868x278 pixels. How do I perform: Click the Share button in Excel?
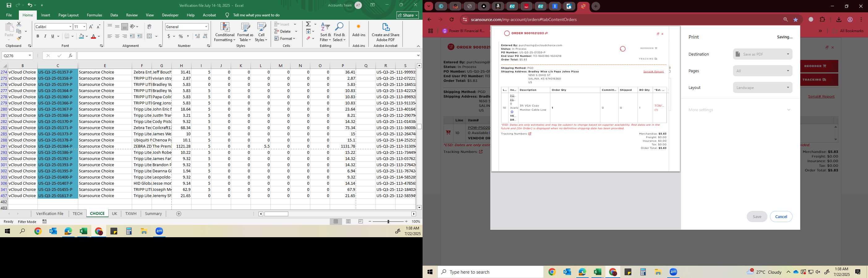tap(408, 15)
